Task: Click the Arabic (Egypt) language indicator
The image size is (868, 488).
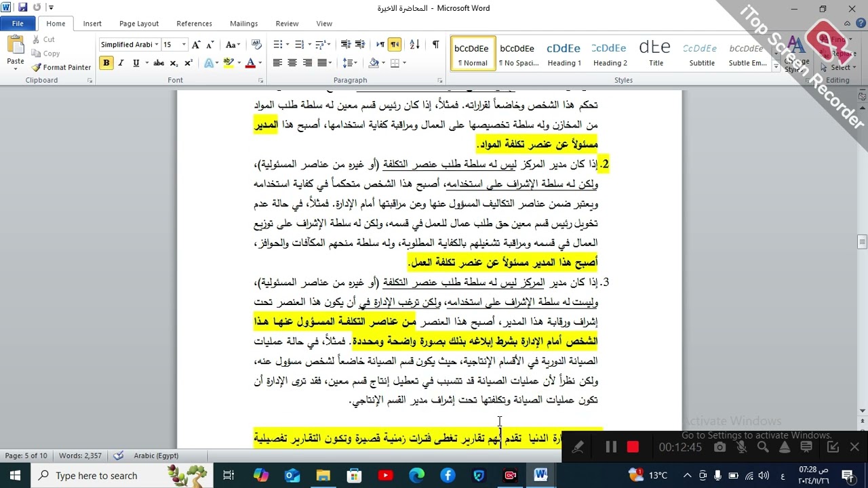Action: coord(156,455)
